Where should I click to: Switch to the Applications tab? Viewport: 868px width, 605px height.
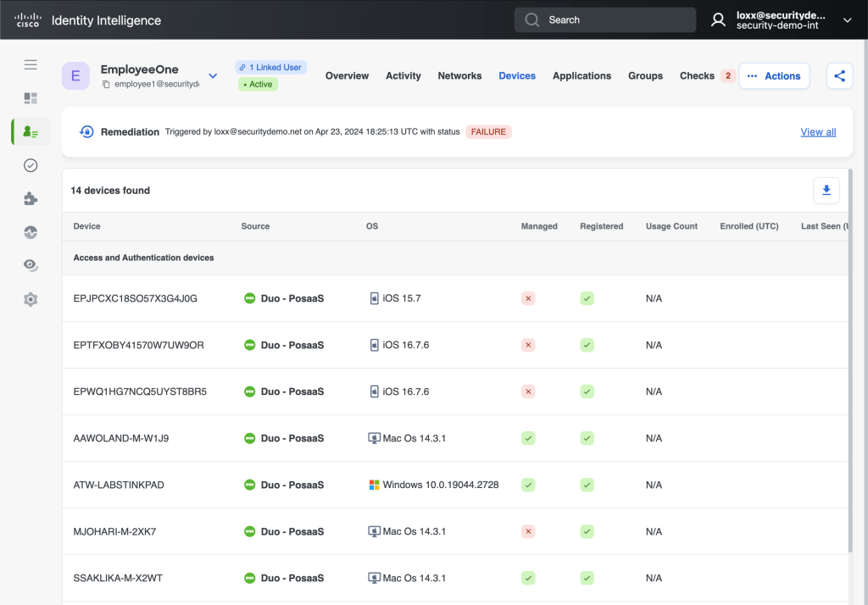coord(581,75)
